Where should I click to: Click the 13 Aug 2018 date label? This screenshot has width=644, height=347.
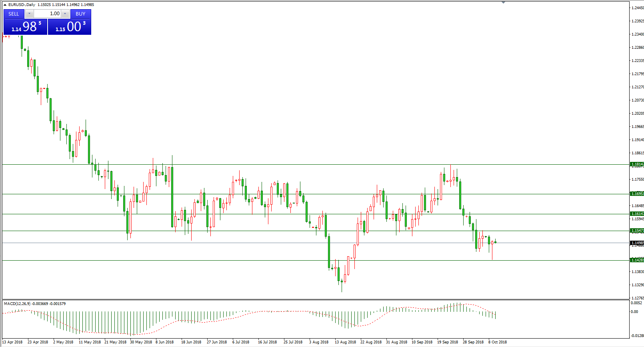345,342
